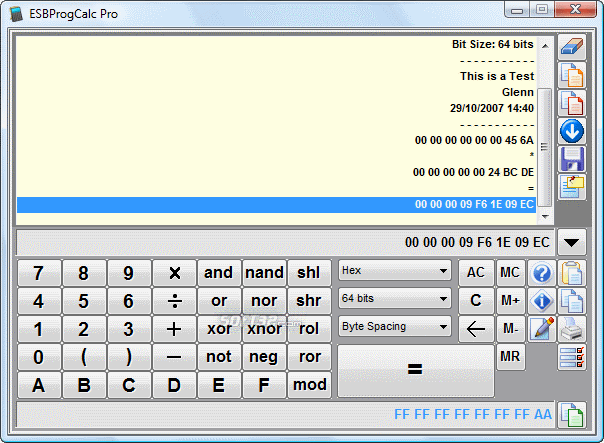Click the blue down arrow icon
The width and height of the screenshot is (604, 443).
572,131
